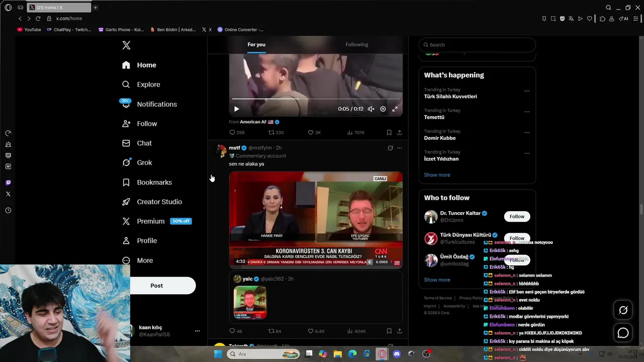Open Explore in the X sidebar
Viewport: 644px width, 362px height.
click(141, 84)
